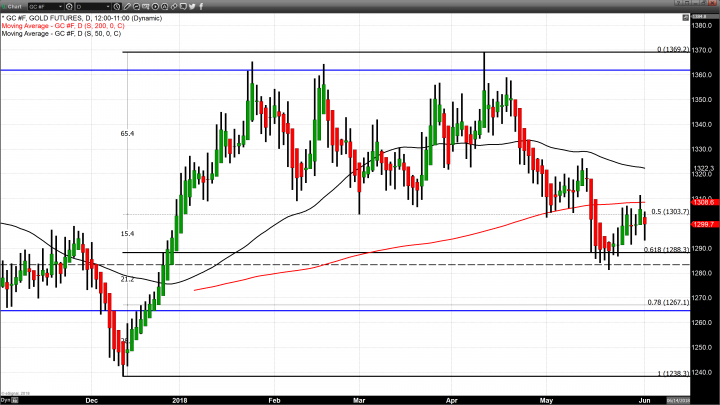
Task: Click the 2018 label on time axis
Action: coord(180,400)
